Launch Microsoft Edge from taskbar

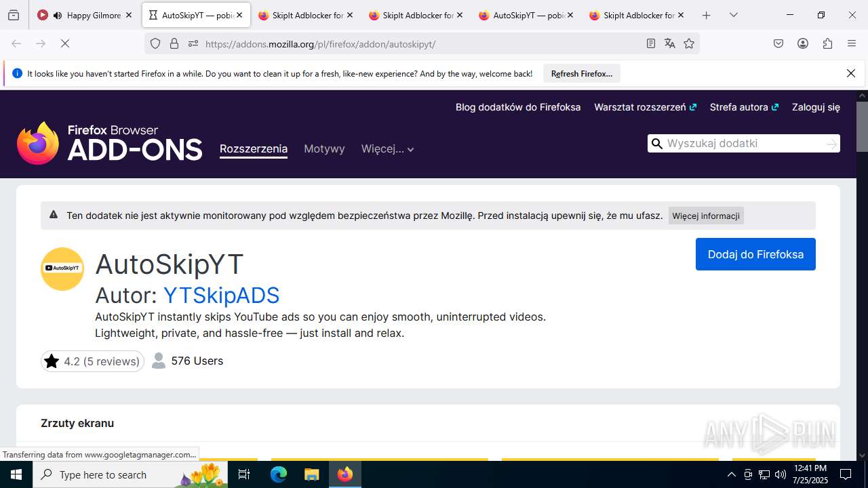click(279, 474)
